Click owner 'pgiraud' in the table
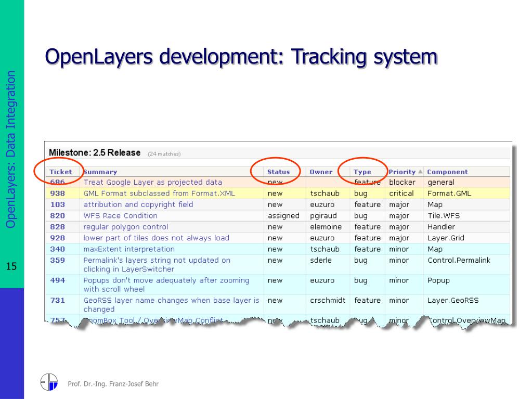 323,216
